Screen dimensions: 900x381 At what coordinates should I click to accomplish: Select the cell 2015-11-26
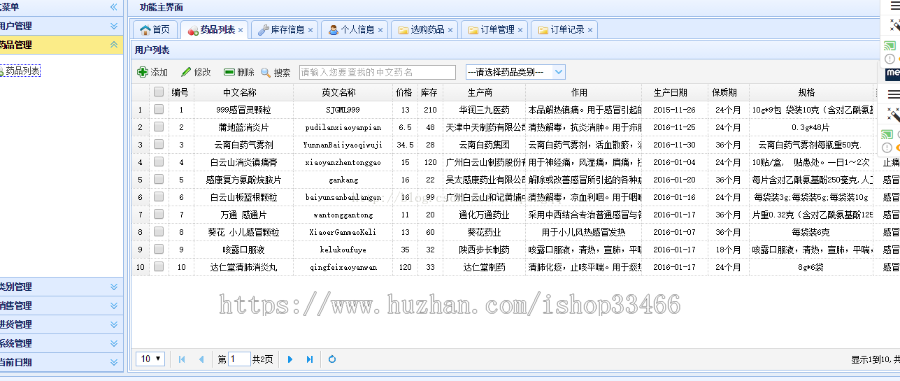coord(674,110)
